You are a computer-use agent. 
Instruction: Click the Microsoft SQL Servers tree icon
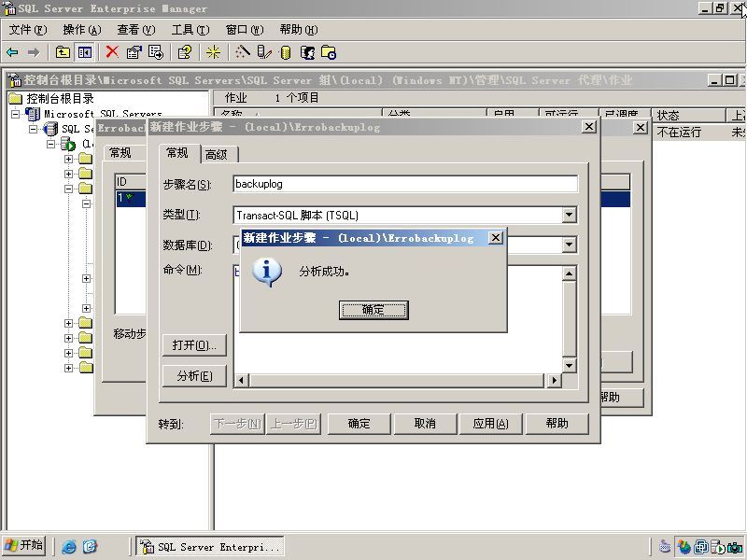33,114
